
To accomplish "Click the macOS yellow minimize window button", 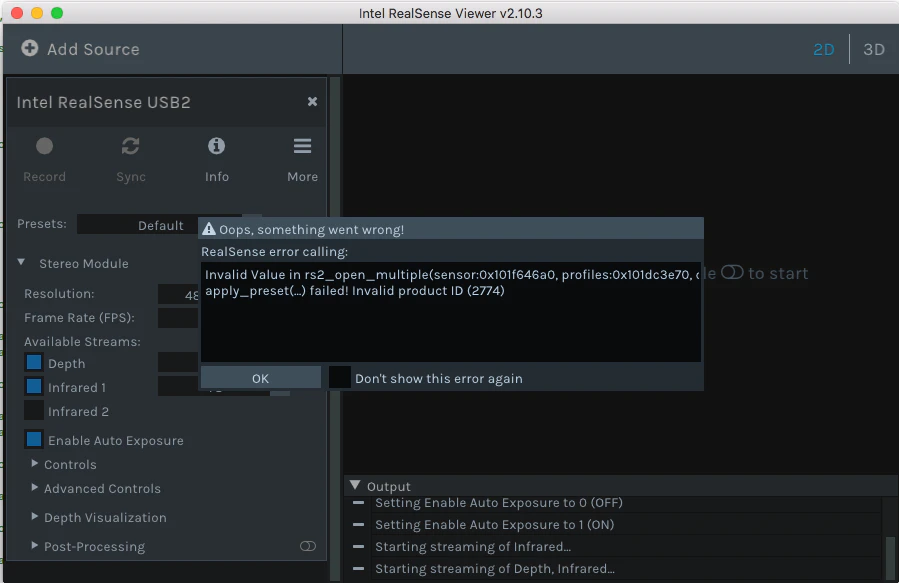I will [37, 13].
